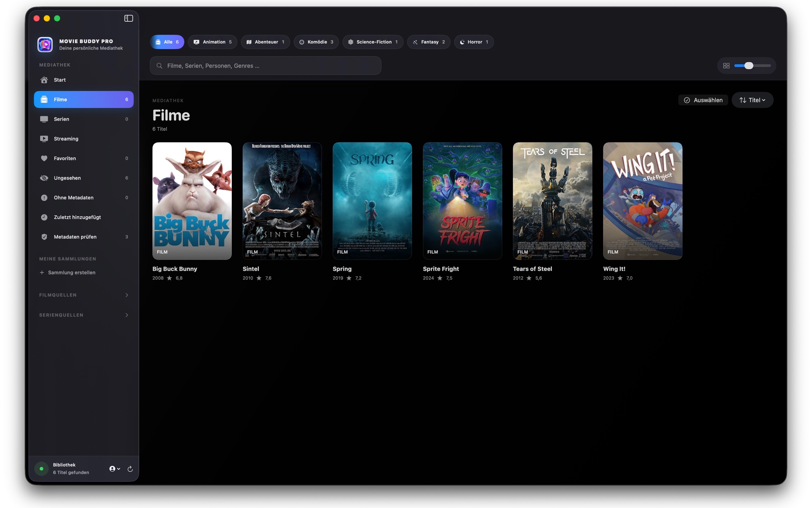Click the plus icon next to Sammlung erstellen
This screenshot has height=508, width=812.
point(42,272)
